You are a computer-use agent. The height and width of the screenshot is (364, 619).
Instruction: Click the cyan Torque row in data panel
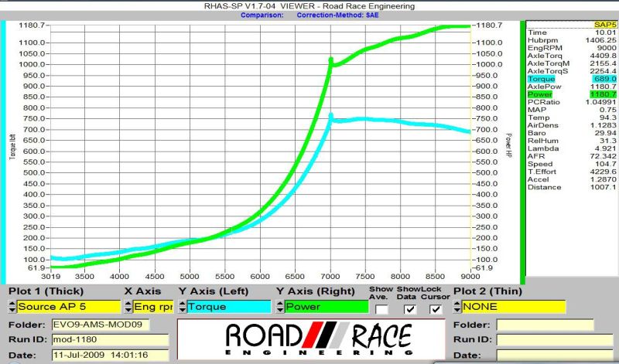pos(572,79)
